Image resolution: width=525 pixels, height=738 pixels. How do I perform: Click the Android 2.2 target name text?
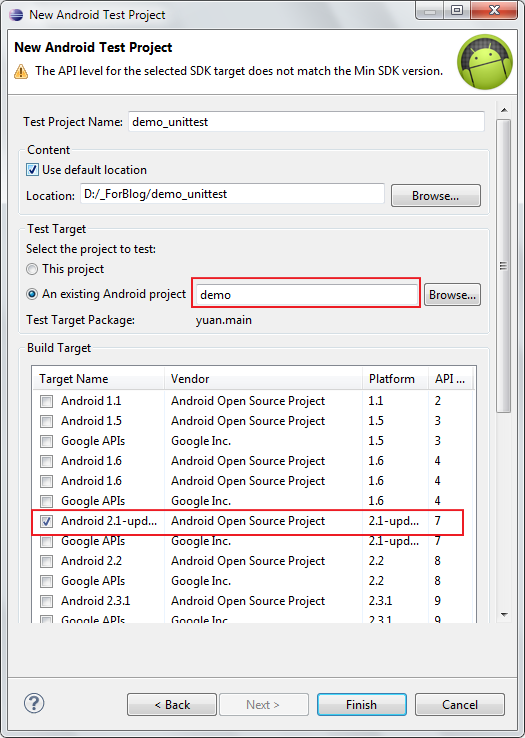91,561
